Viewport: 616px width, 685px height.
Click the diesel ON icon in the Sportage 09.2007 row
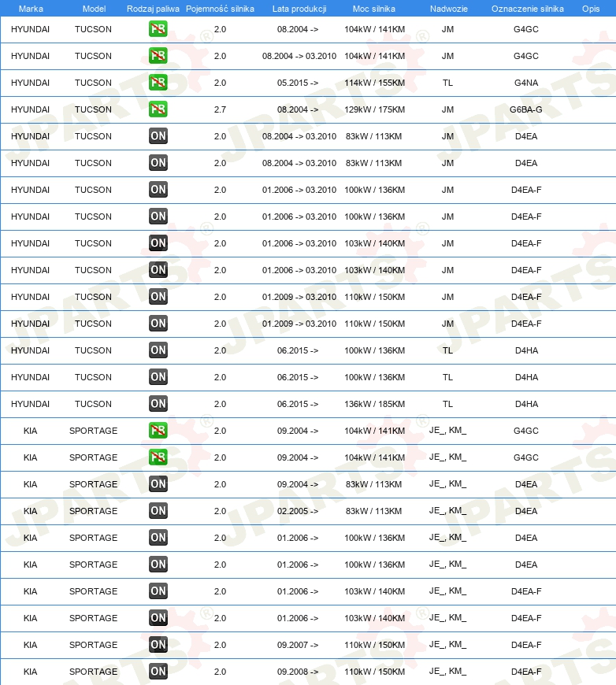[158, 644]
